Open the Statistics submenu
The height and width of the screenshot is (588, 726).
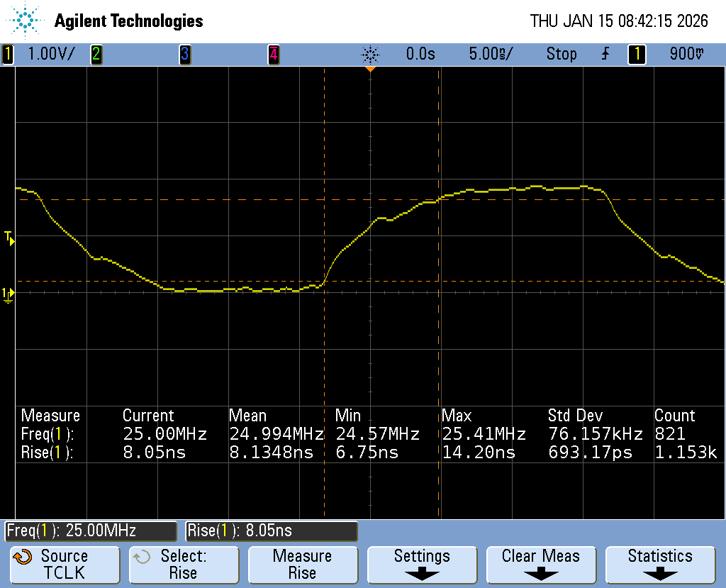coord(659,564)
